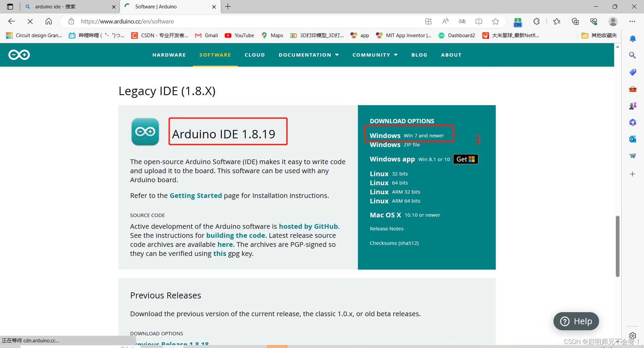Screen dimensions: 644x348
Task: Open the Outlook sidebar icon
Action: click(633, 139)
